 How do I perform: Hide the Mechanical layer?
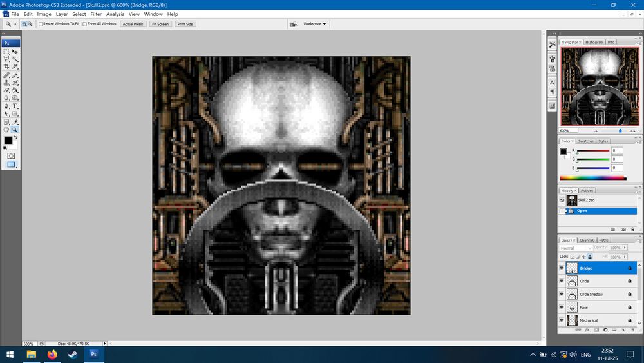click(x=562, y=320)
